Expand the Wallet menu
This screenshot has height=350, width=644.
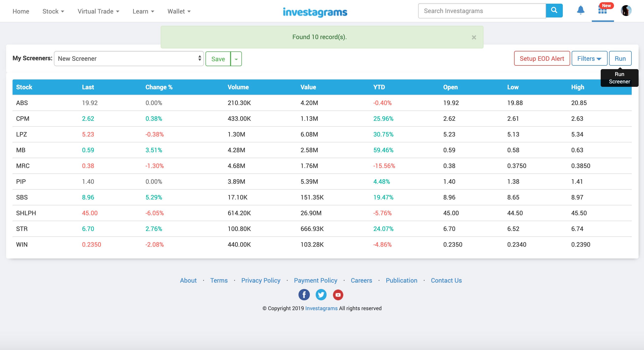click(179, 11)
